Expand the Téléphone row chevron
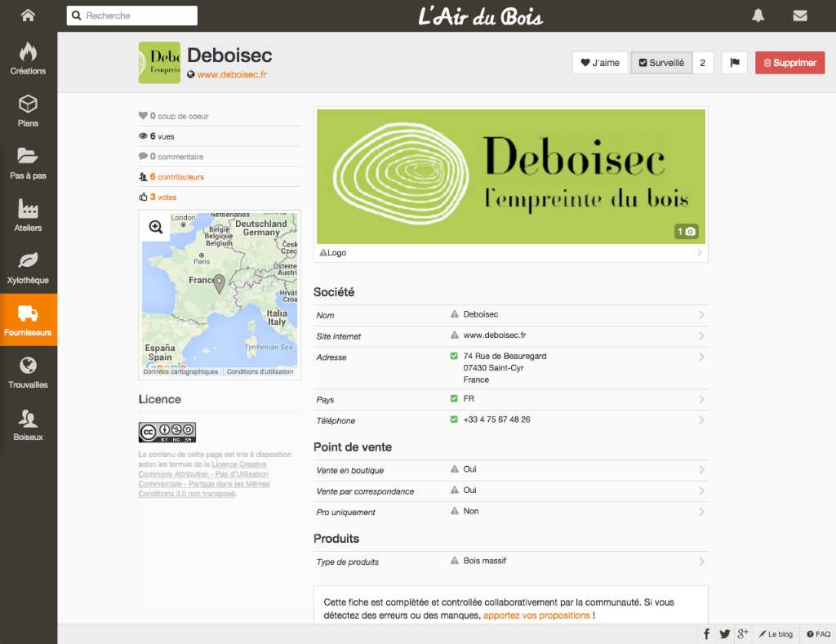 pyautogui.click(x=701, y=420)
